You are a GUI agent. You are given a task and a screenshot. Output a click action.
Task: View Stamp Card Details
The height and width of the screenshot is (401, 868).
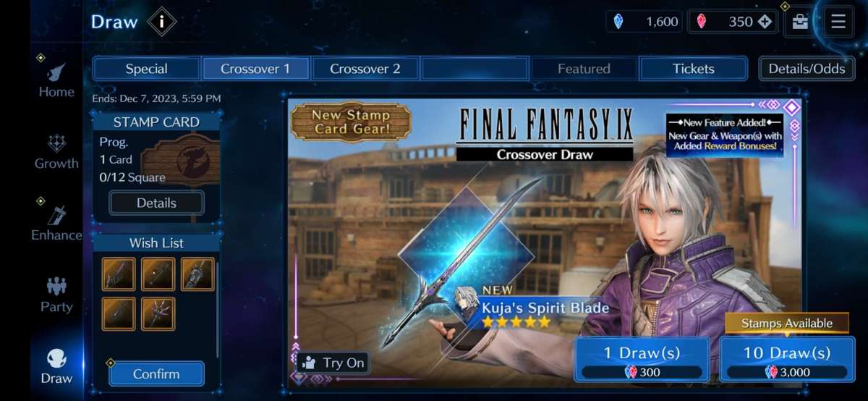(156, 203)
